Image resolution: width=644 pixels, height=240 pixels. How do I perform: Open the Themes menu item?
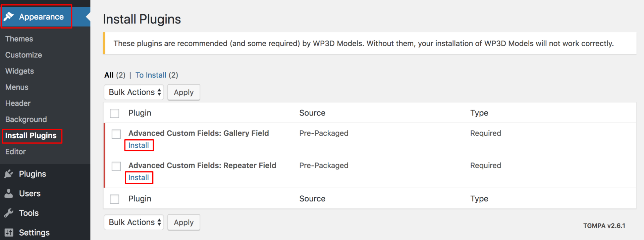[19, 39]
